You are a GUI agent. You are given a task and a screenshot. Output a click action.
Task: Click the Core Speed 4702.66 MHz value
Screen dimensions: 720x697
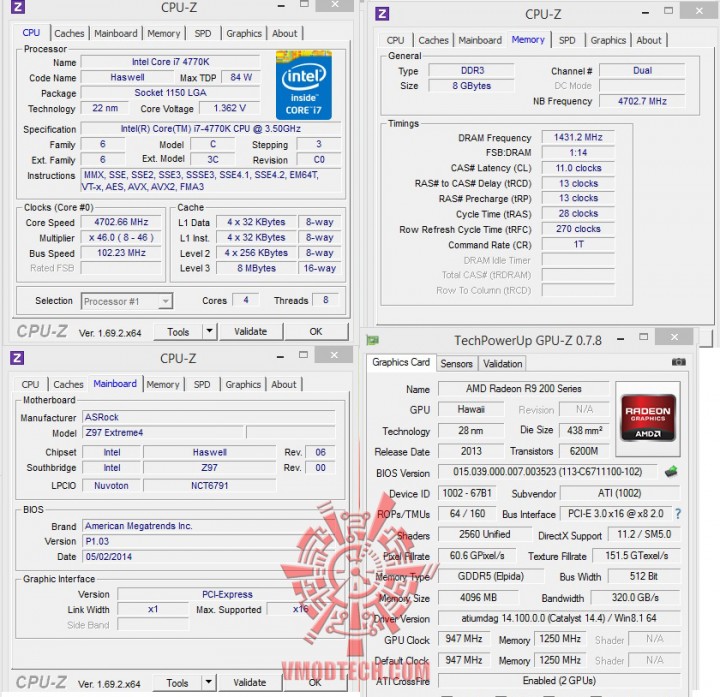(121, 222)
